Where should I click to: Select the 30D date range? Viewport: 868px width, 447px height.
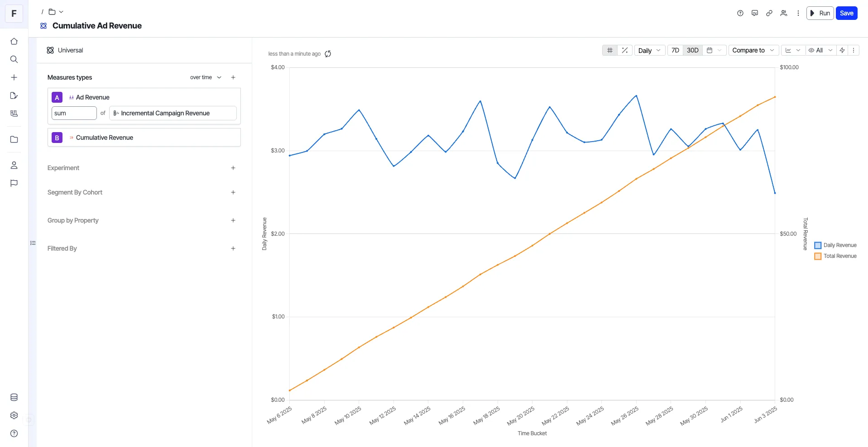692,50
